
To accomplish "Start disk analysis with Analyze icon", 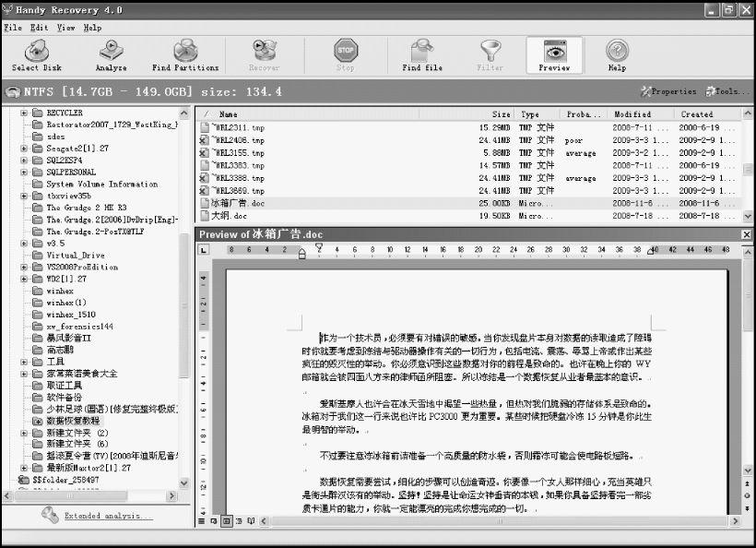I will pyautogui.click(x=111, y=54).
